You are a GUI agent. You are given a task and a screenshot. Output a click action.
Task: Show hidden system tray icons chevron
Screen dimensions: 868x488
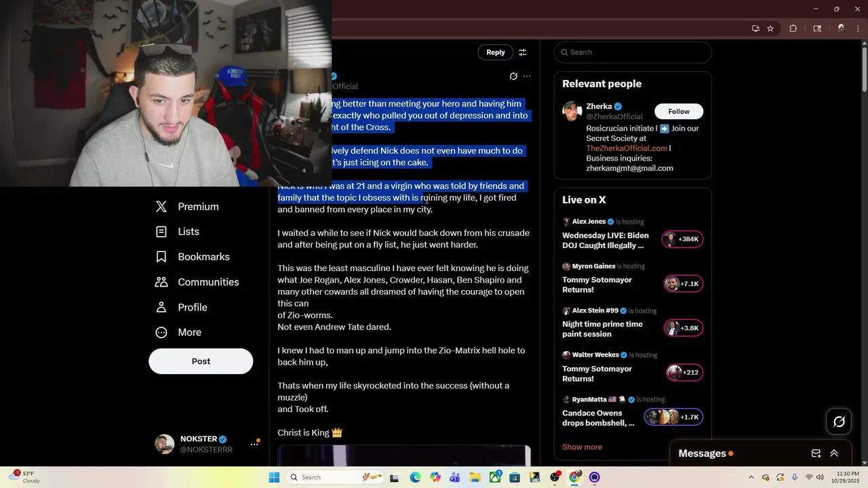(x=751, y=477)
